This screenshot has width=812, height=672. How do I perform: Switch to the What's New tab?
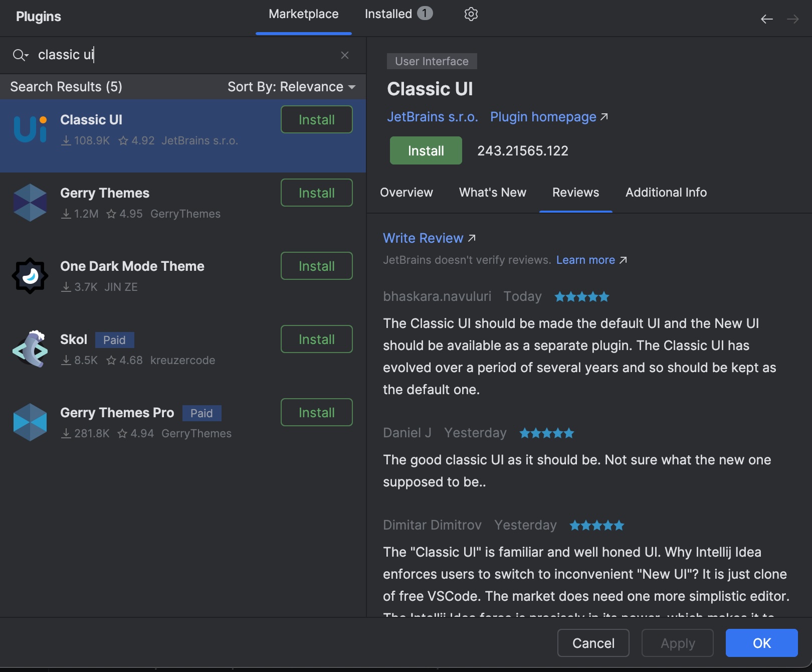(492, 192)
